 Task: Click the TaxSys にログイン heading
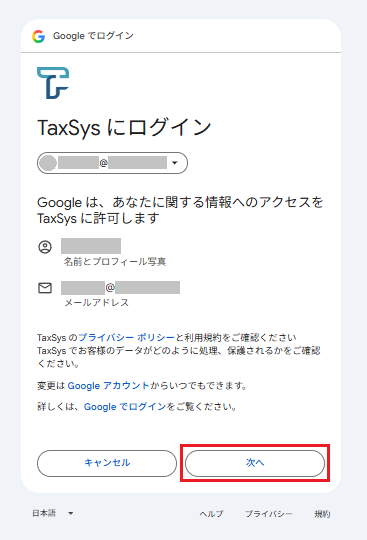(124, 127)
